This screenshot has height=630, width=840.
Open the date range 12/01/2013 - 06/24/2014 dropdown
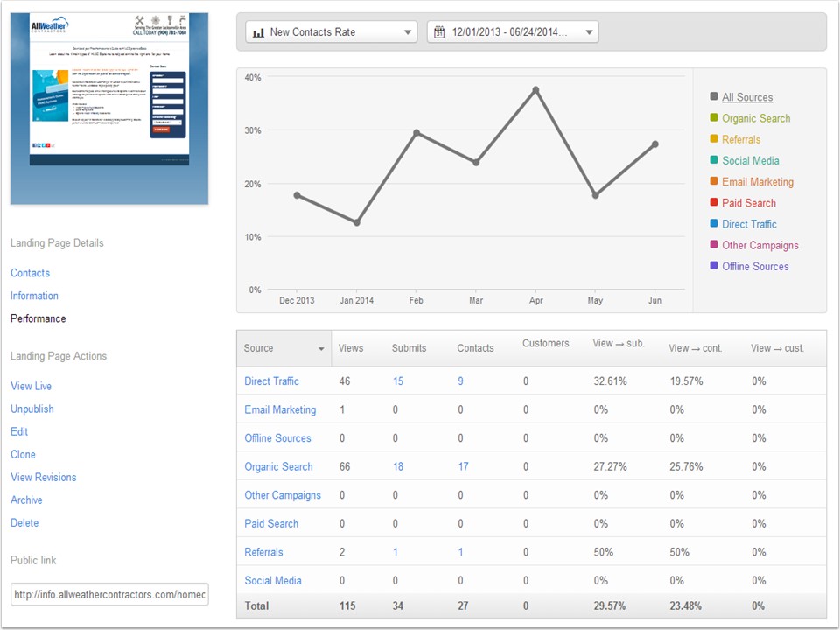pyautogui.click(x=513, y=32)
